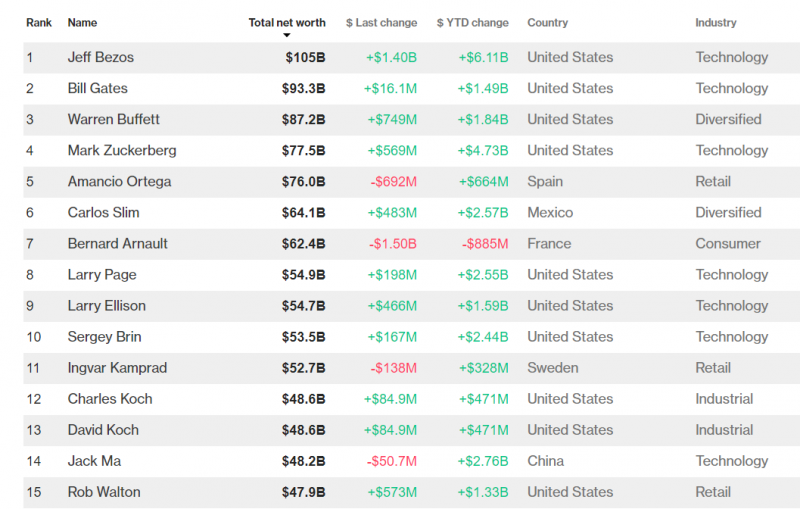The image size is (800, 509).
Task: Open Jeff Bezos profile link
Action: (x=101, y=57)
